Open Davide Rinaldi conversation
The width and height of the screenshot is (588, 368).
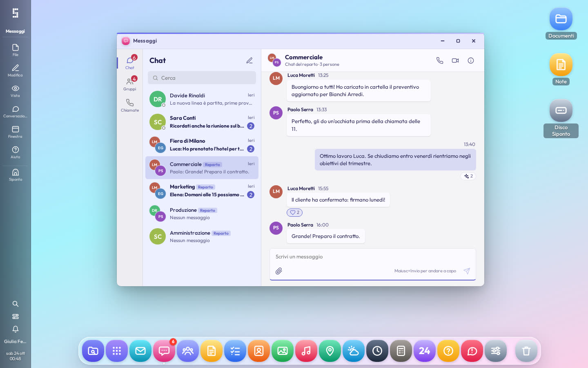point(202,99)
